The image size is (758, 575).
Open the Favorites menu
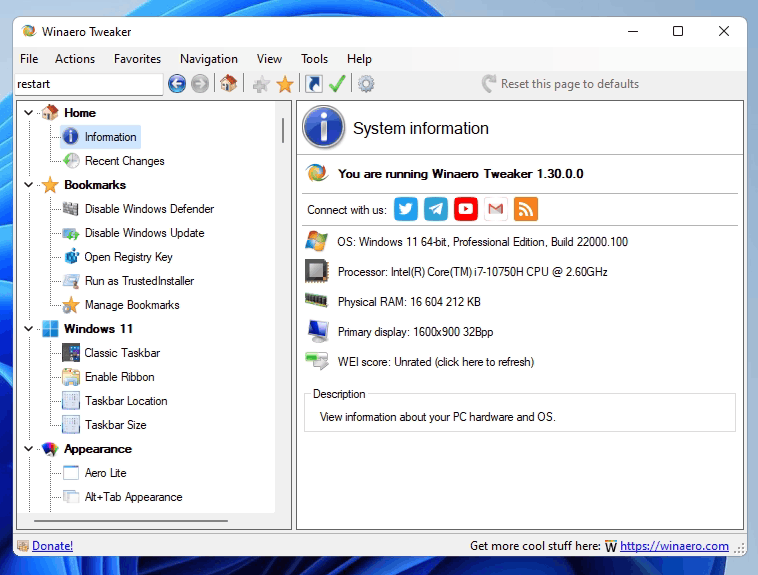[x=137, y=59]
